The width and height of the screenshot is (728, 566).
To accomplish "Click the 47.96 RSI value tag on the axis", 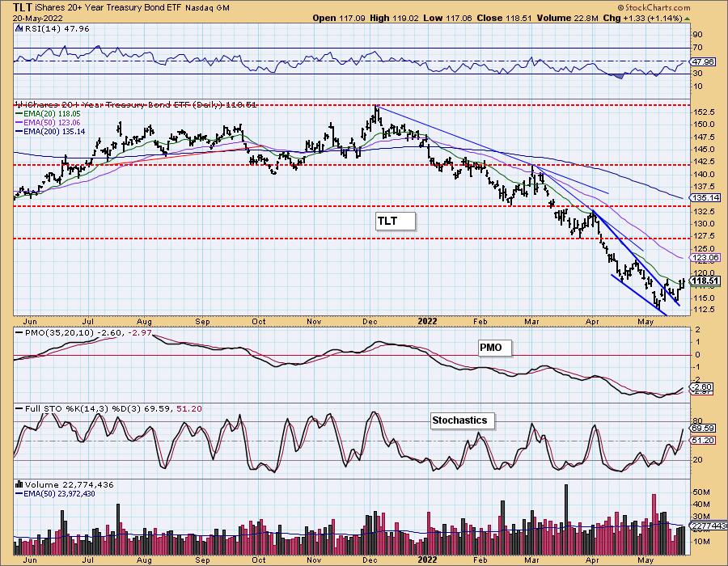I will tap(702, 61).
